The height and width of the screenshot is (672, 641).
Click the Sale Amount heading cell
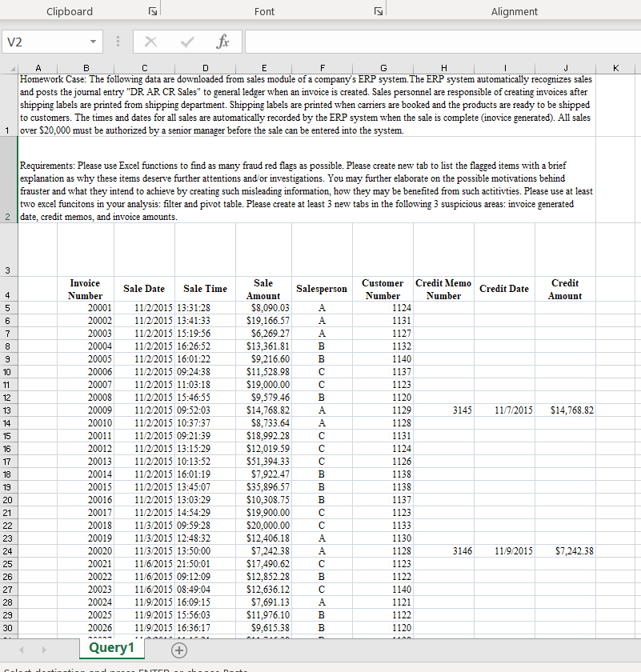pyautogui.click(x=264, y=290)
